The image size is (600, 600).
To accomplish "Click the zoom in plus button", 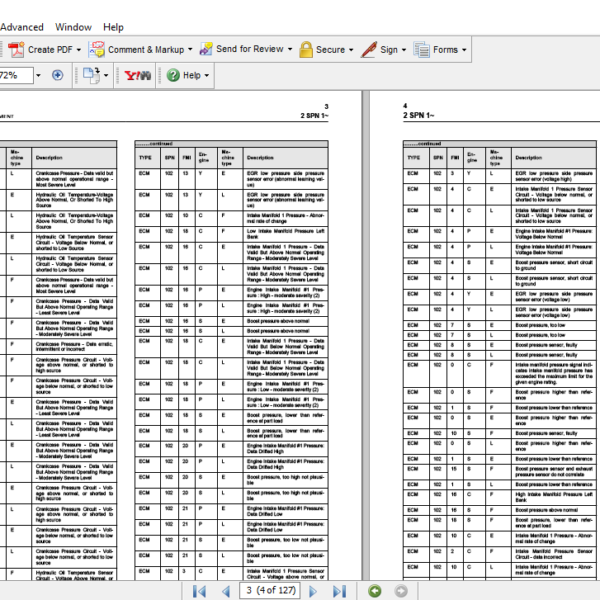I will pyautogui.click(x=57, y=75).
